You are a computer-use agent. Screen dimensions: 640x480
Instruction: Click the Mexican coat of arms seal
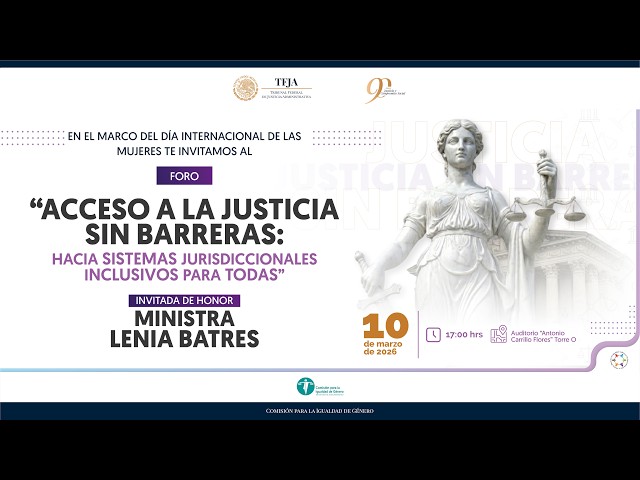point(246,88)
